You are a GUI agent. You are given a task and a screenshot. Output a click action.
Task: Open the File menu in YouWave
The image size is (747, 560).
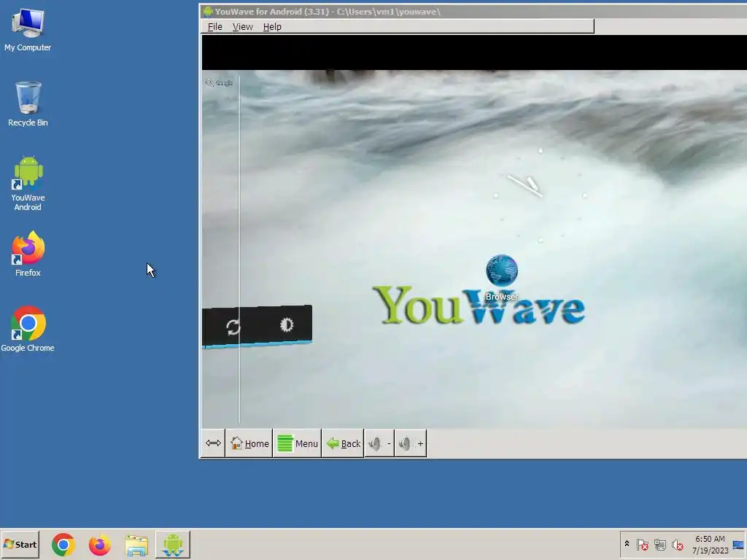point(215,27)
